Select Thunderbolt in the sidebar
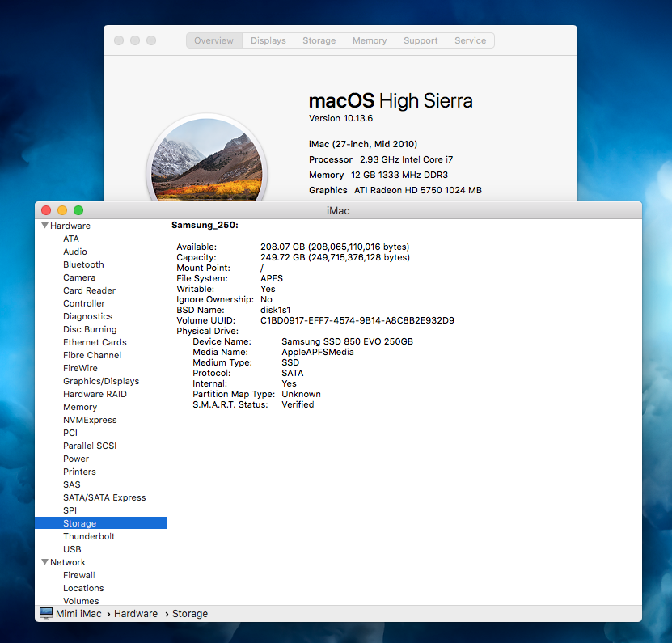 [x=89, y=536]
